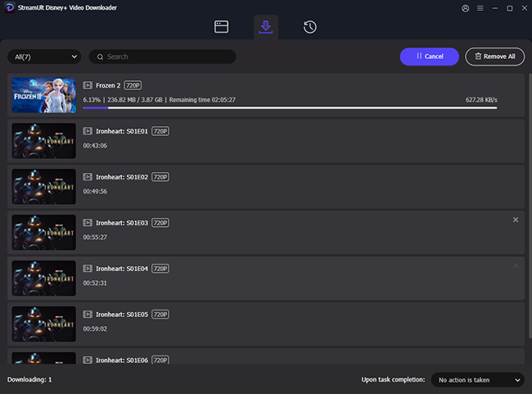Click the Ironheart S01E04 thumbnail

[x=43, y=279]
